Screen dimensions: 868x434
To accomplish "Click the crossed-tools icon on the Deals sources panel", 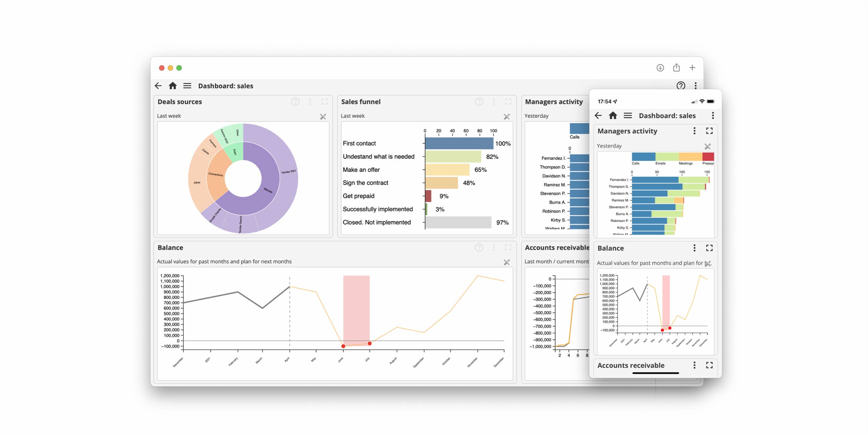I will (323, 116).
